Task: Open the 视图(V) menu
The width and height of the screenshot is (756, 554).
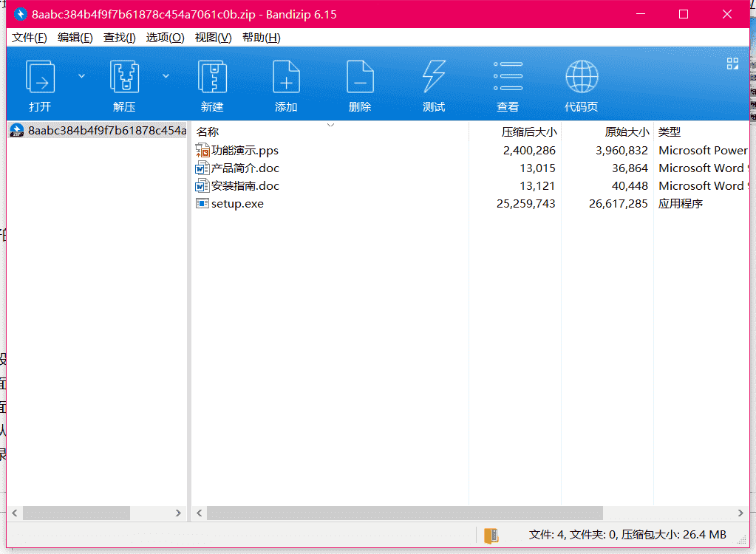Action: click(x=213, y=38)
